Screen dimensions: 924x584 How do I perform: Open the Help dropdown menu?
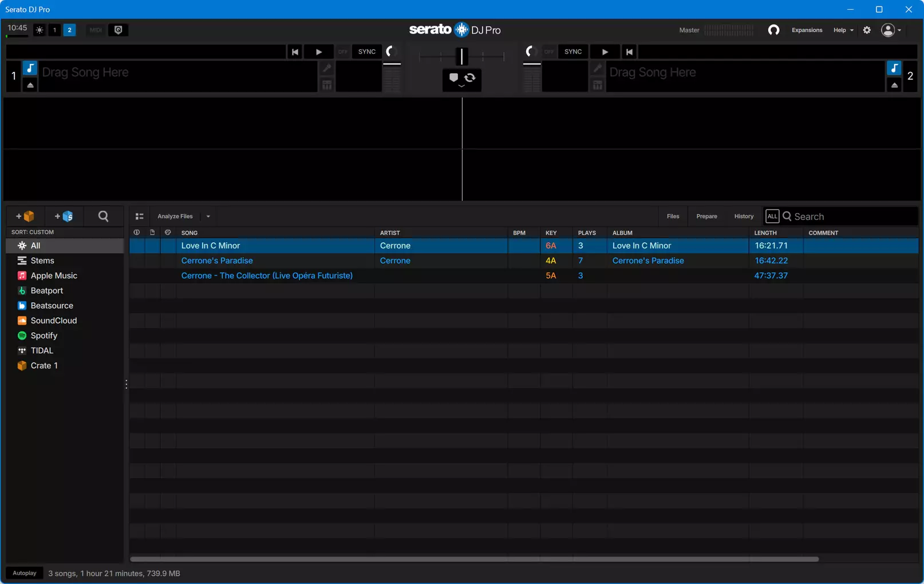coord(843,30)
